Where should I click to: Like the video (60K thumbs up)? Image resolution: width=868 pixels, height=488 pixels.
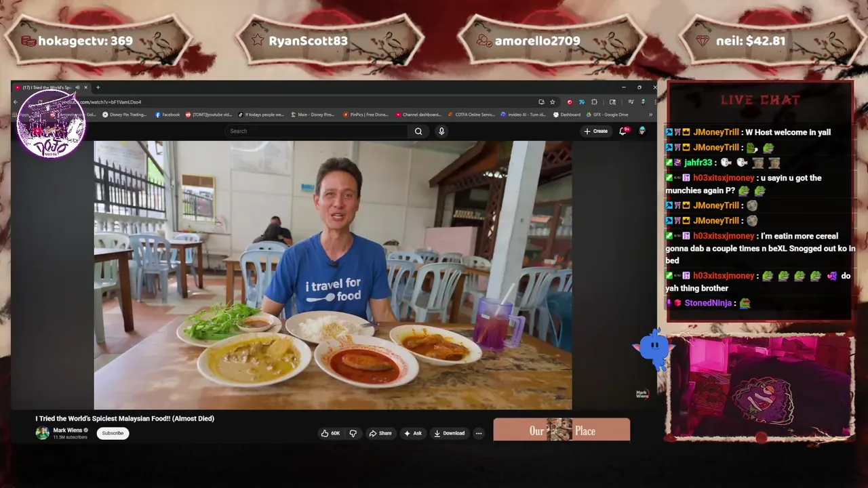point(331,433)
